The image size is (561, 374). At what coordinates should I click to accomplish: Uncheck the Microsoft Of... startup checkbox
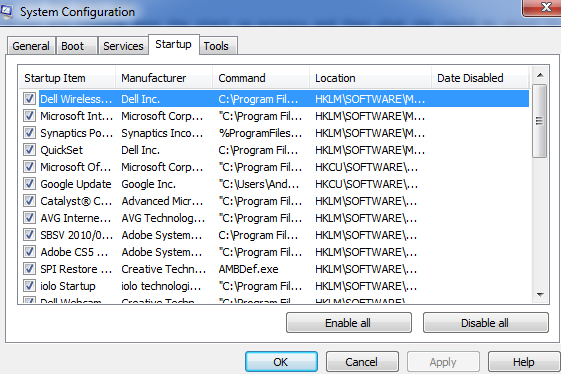(x=29, y=167)
